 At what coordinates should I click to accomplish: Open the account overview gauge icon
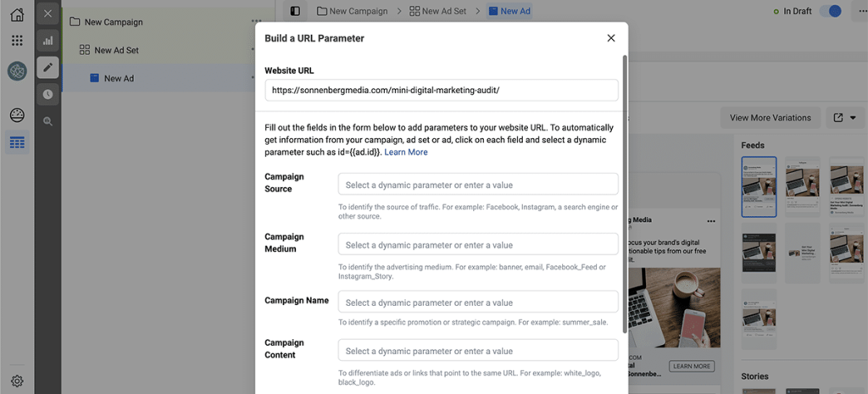[17, 115]
